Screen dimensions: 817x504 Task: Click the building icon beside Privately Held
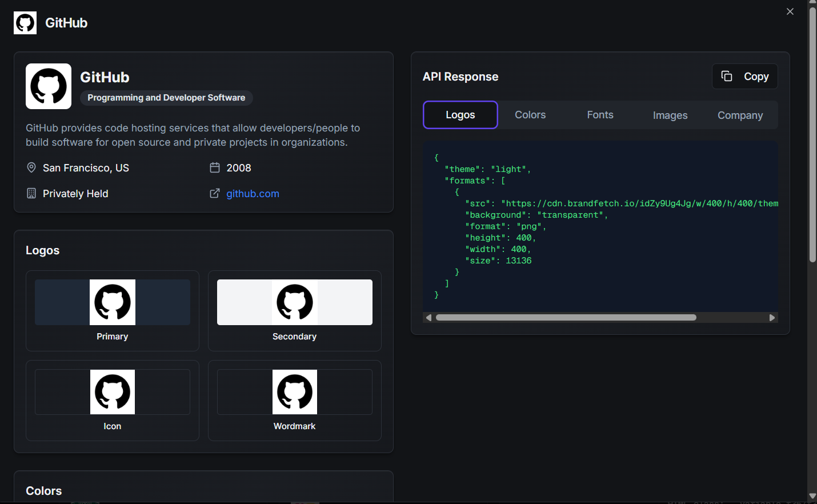pos(31,193)
